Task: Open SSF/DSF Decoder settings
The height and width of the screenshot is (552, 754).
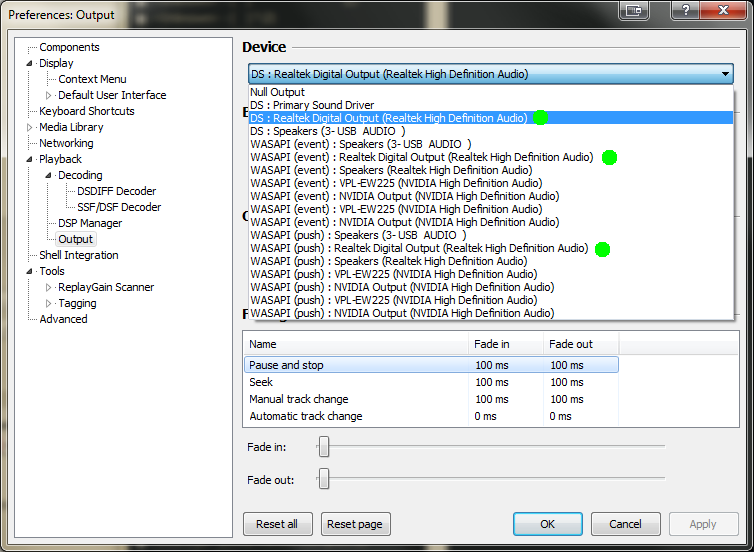Action: 119,207
